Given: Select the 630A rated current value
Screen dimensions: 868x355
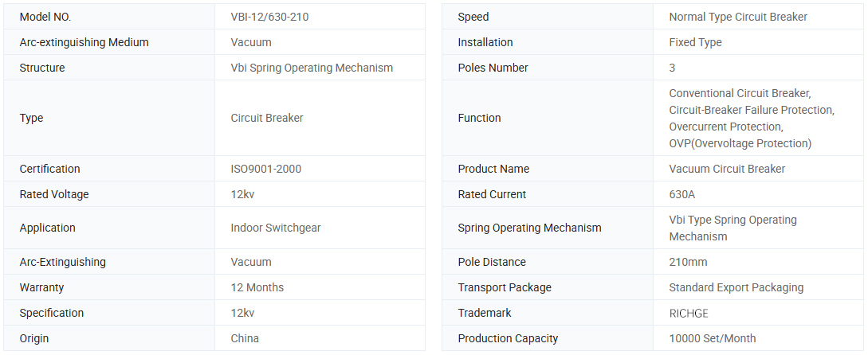Looking at the screenshot, I should (682, 194).
